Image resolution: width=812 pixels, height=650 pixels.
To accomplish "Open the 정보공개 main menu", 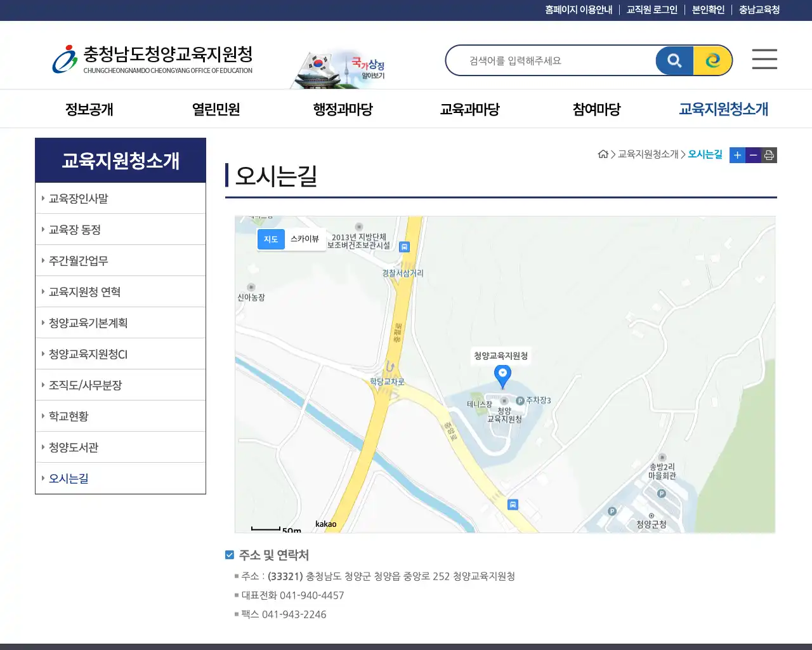I will click(x=89, y=109).
